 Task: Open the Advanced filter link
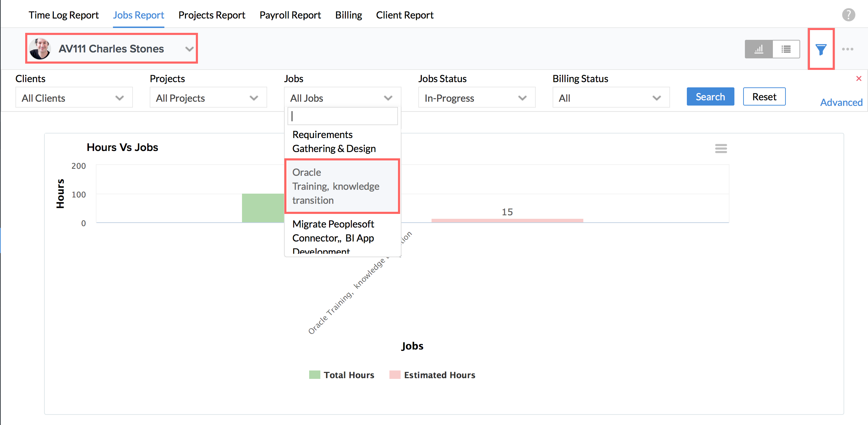pyautogui.click(x=841, y=102)
